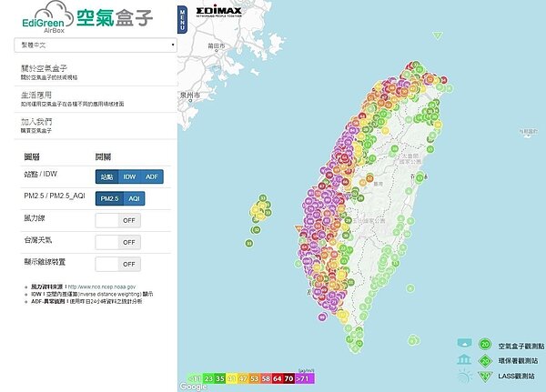The height and width of the screenshot is (392, 546).
Task: Open the vertical MENU tab
Action: tap(182, 19)
